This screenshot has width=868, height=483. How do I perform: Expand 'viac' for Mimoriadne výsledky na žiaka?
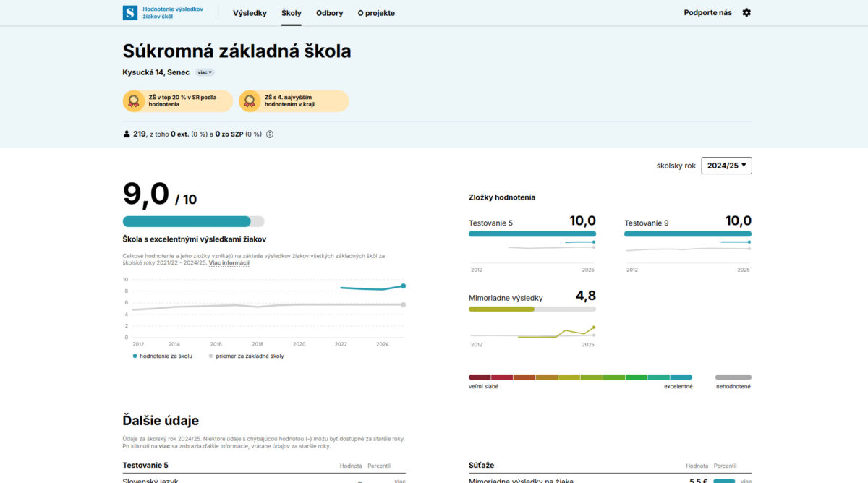coord(745,481)
